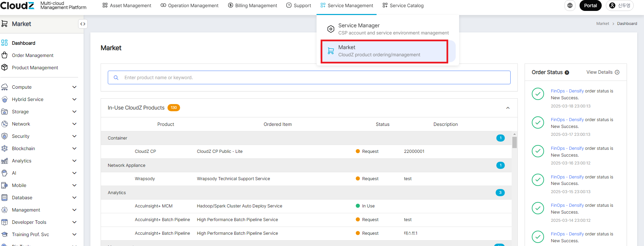
Task: Click the Analytics chart icon
Action: click(x=4, y=161)
